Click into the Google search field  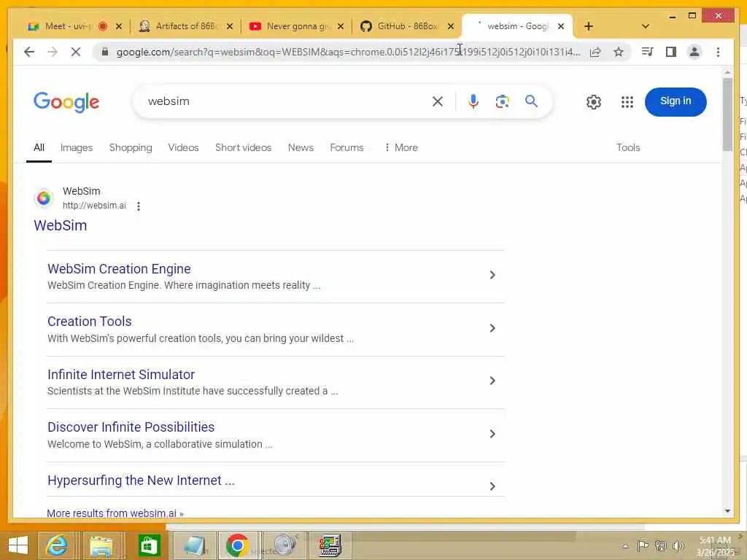(x=286, y=101)
